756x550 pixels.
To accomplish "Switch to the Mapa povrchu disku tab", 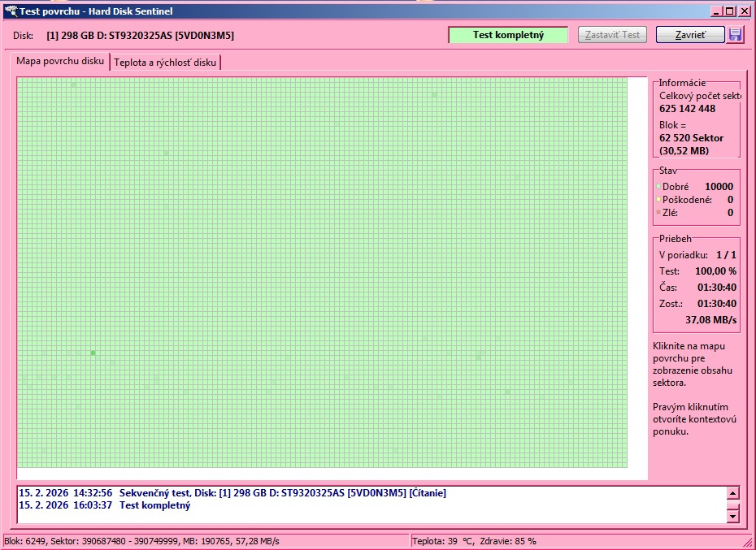I will [x=60, y=62].
